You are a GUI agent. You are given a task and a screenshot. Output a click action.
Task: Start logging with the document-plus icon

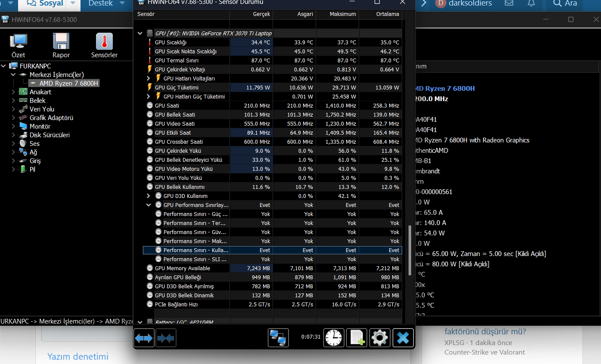click(356, 338)
